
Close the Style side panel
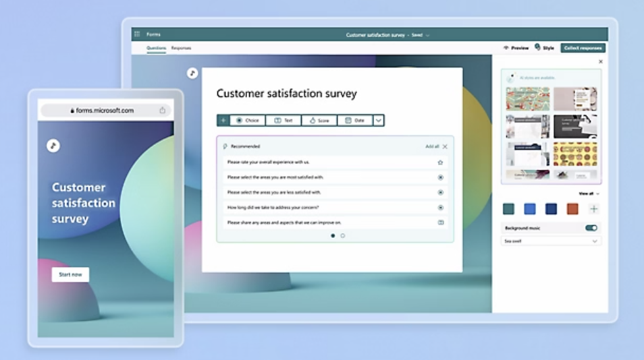(x=601, y=62)
